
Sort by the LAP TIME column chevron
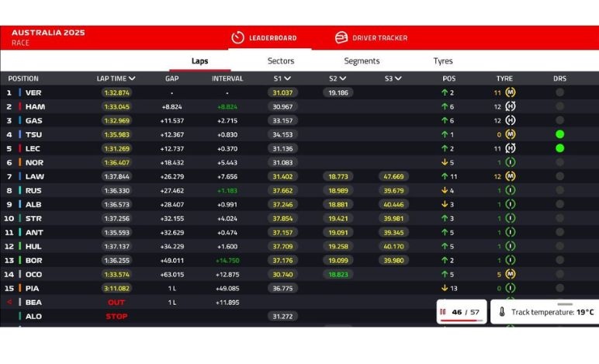coord(132,78)
